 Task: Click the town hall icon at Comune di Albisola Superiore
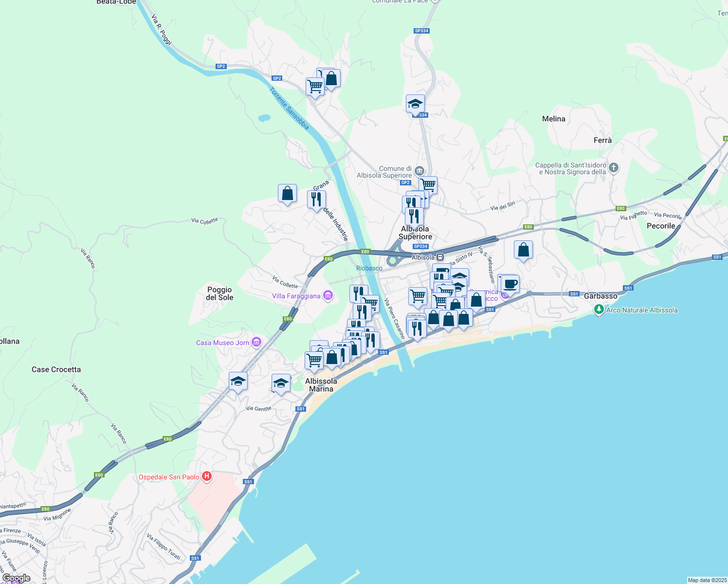tap(419, 170)
